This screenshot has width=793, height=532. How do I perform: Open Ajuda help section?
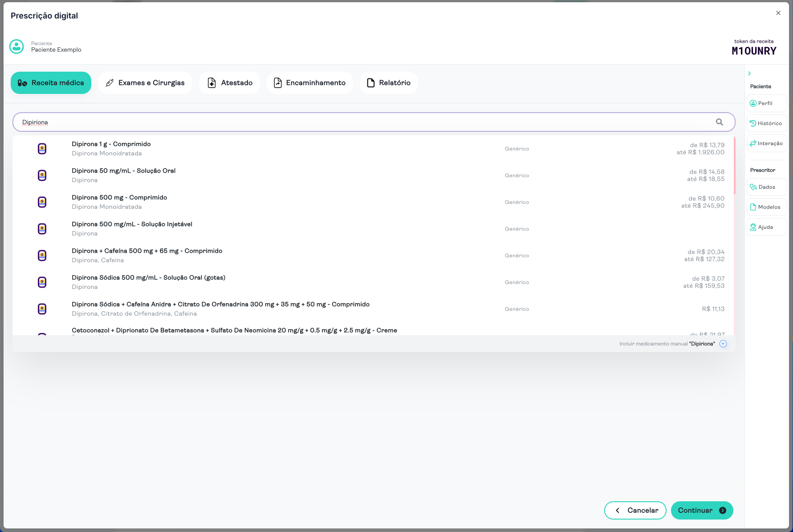click(766, 227)
